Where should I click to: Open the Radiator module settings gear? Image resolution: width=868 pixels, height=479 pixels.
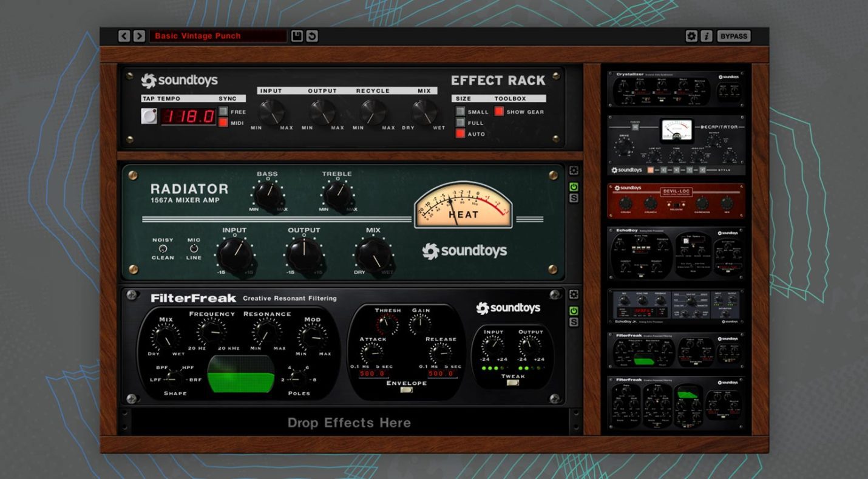coord(573,171)
